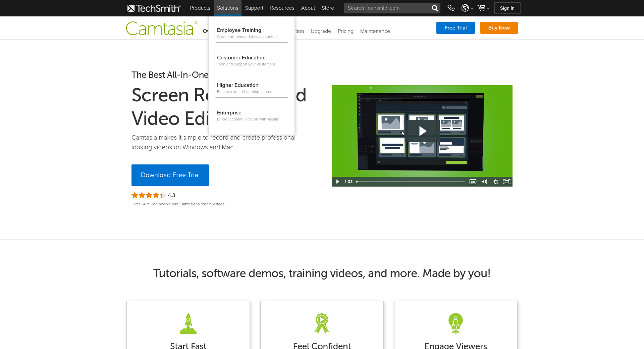Open the Products menu
Screen dimensions: 644x349
(200, 8)
